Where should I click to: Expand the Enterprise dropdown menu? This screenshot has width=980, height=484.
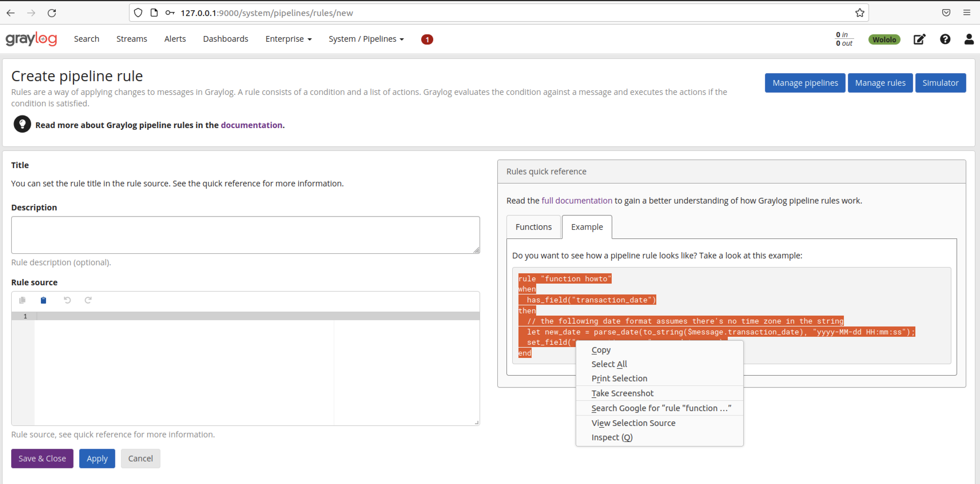point(288,39)
